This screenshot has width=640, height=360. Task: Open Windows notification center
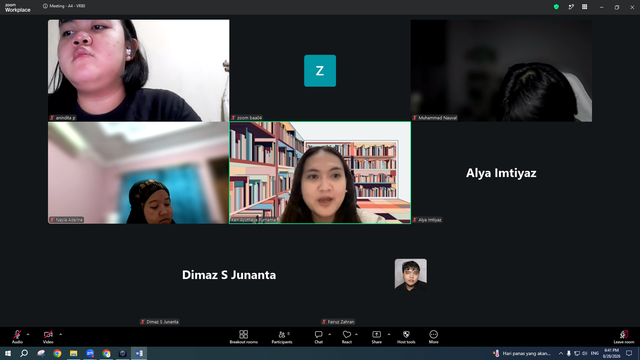629,353
